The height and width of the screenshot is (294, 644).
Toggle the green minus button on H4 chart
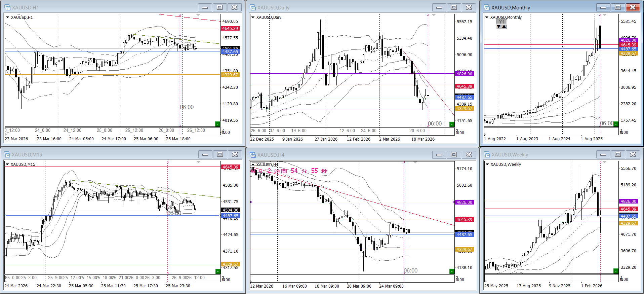(x=452, y=271)
